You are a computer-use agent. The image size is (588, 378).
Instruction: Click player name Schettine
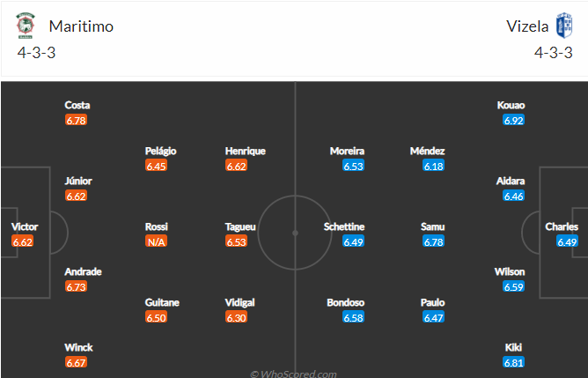[x=344, y=226]
